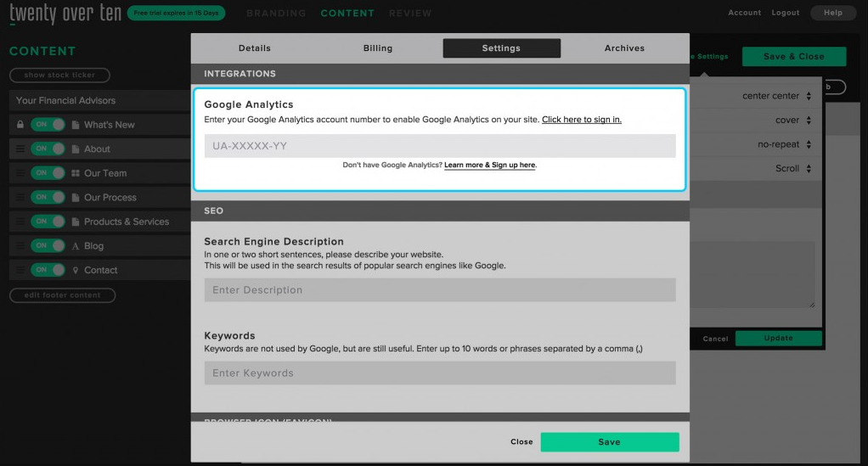This screenshot has width=868, height=466.
Task: Toggle the About page switch off
Action: click(x=48, y=149)
